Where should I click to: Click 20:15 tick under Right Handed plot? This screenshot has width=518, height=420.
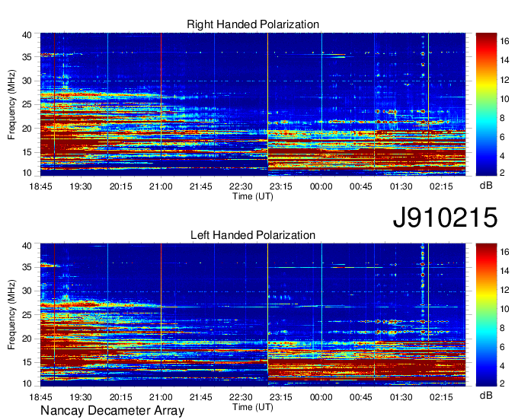point(120,186)
